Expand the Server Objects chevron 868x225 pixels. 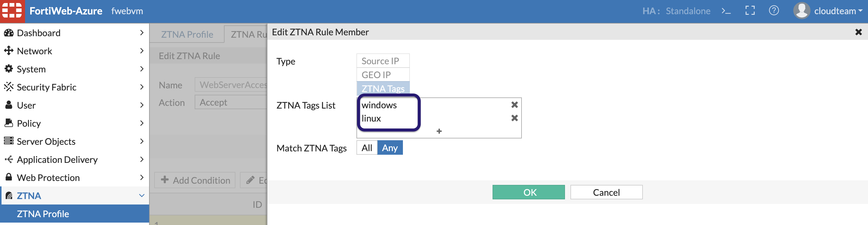(x=142, y=141)
